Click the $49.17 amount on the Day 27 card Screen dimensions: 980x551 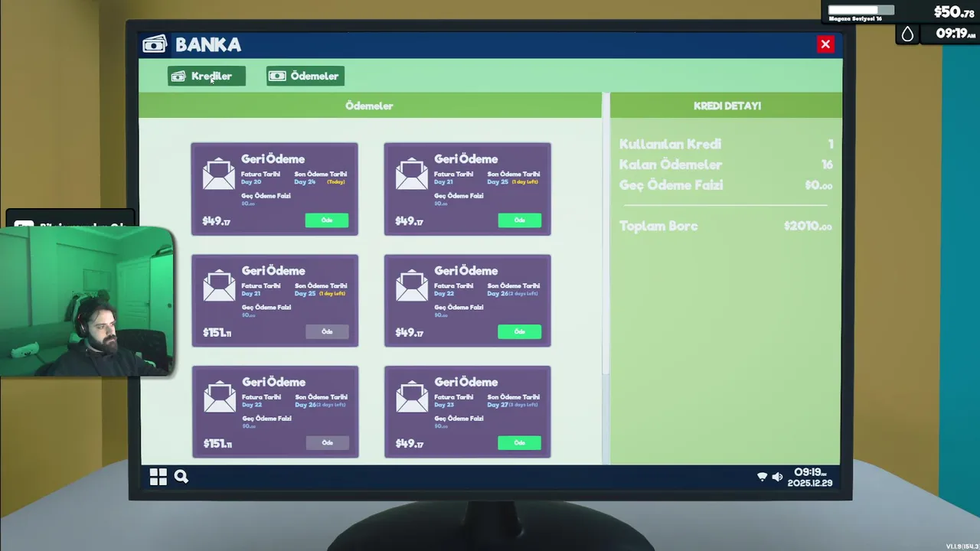pos(410,443)
